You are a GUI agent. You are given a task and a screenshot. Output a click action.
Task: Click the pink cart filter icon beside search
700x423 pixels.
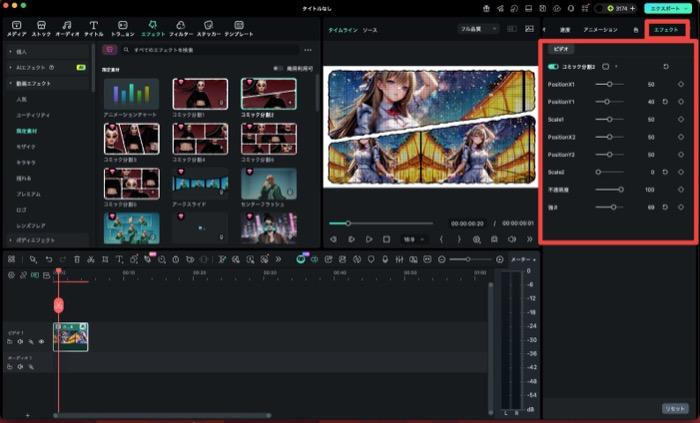click(x=109, y=50)
